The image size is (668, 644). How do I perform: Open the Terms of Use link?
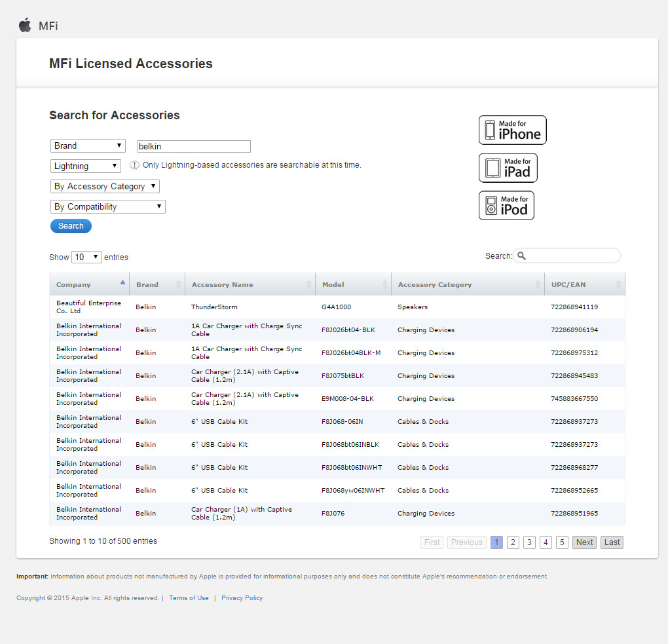coord(189,598)
